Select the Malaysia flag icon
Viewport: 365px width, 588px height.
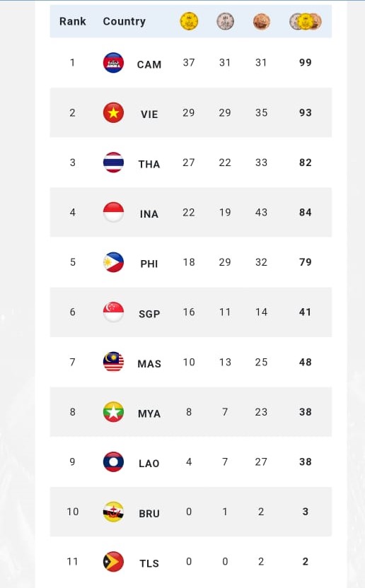tap(113, 362)
